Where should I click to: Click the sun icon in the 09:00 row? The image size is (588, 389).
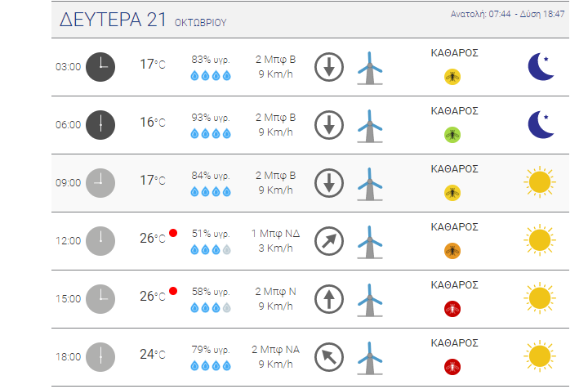(x=540, y=182)
